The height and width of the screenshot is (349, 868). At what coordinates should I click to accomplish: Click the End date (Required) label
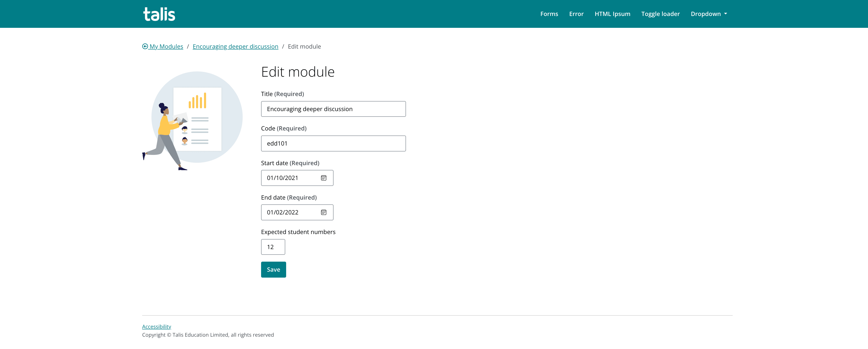[x=289, y=198]
